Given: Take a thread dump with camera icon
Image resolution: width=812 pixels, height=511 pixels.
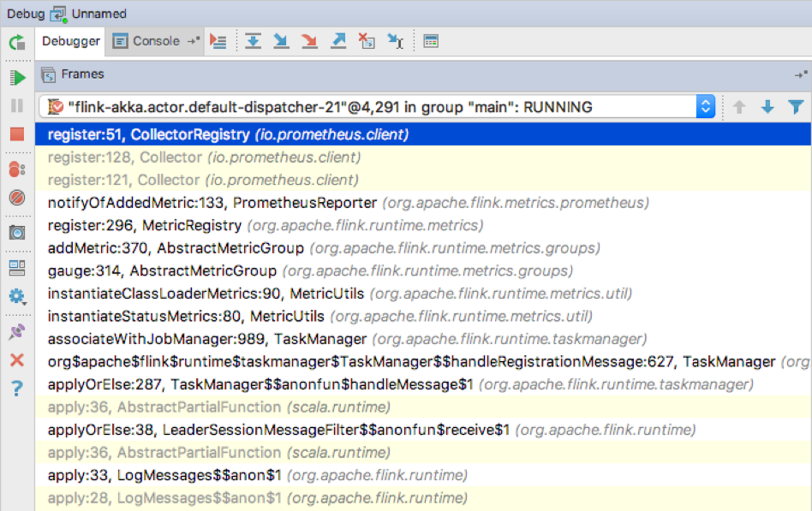Looking at the screenshot, I should [17, 232].
